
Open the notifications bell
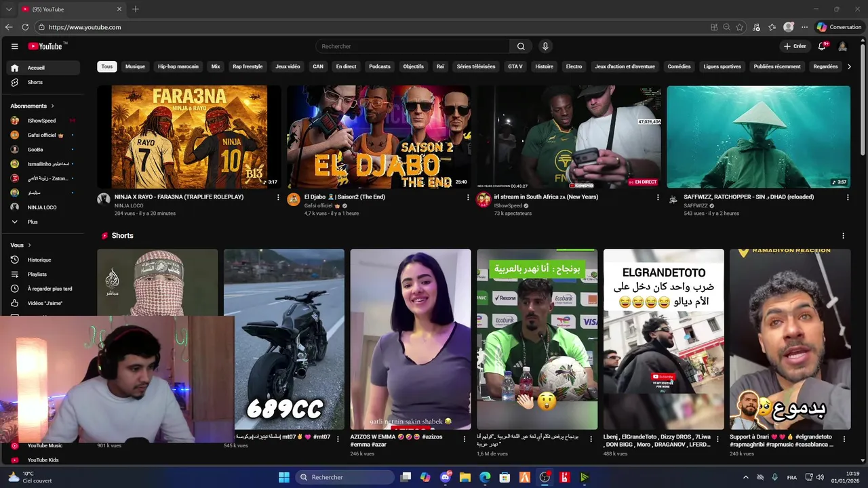click(822, 46)
